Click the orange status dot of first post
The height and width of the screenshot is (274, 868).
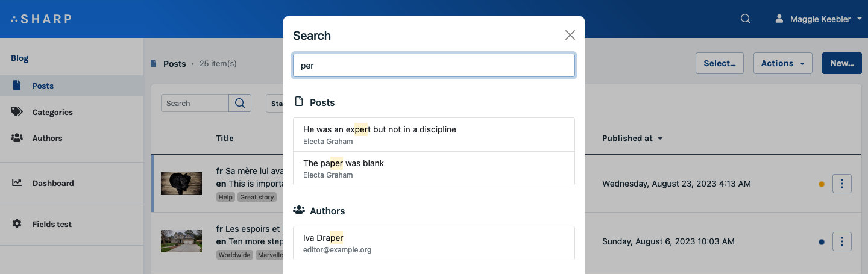[x=822, y=184]
